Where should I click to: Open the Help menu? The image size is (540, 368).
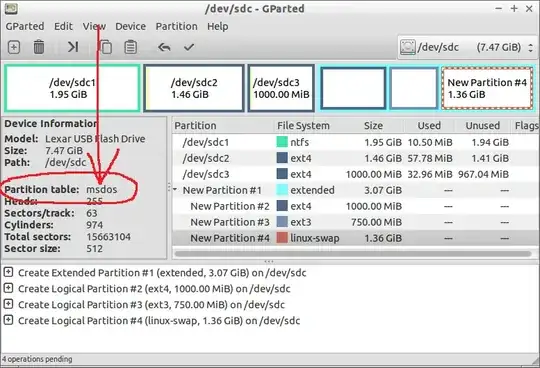click(217, 27)
